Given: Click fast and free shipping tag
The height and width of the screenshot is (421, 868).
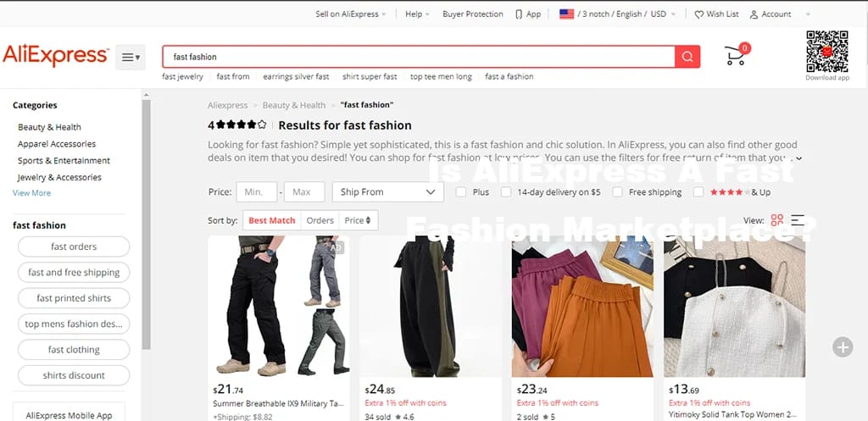Looking at the screenshot, I should click(74, 272).
